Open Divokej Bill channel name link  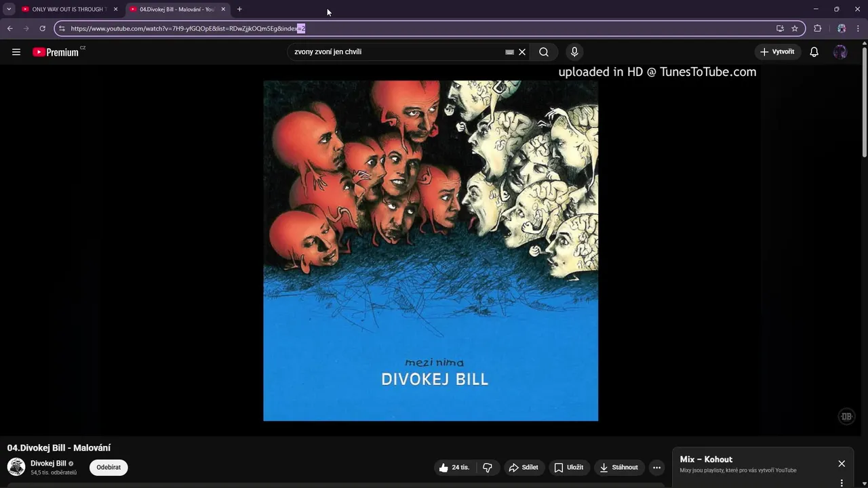click(48, 464)
